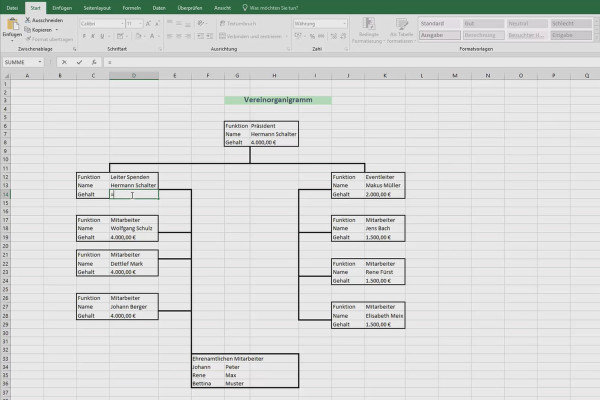Click the font color A icon
600x400 pixels.
(x=152, y=36)
